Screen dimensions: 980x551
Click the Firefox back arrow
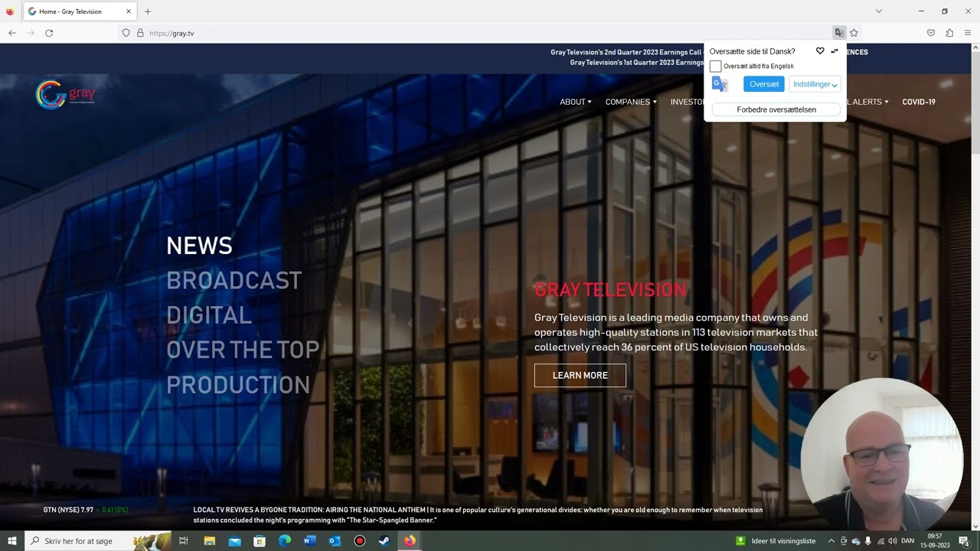pos(12,33)
